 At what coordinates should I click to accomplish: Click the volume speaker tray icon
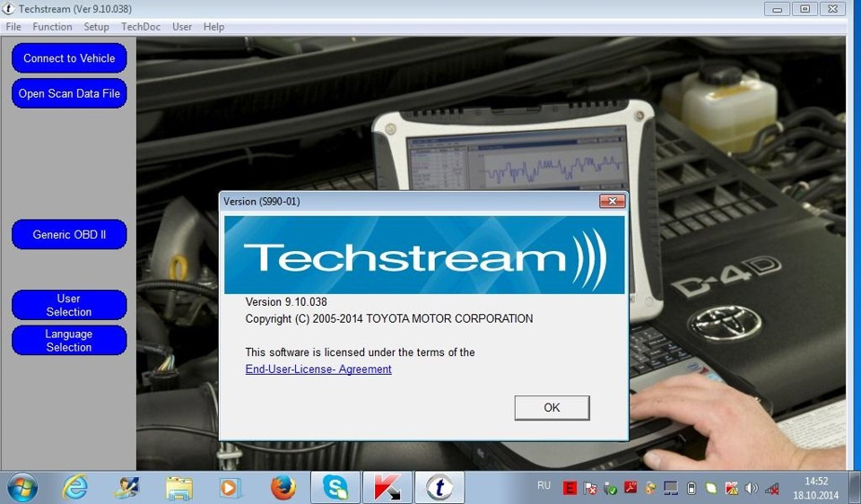click(751, 488)
